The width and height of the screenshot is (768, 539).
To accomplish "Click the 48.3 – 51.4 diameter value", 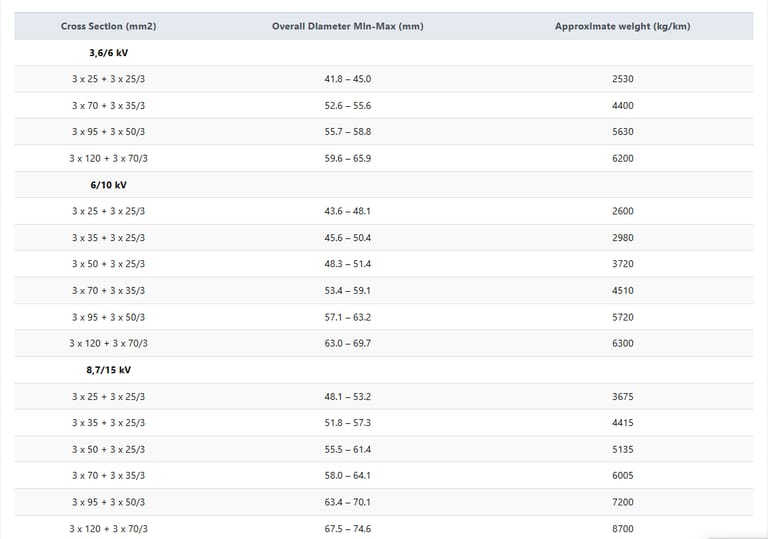I will pyautogui.click(x=347, y=264).
